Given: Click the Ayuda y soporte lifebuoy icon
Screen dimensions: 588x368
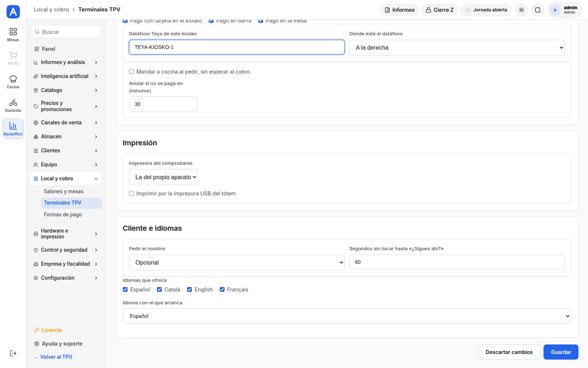Looking at the screenshot, I should tap(37, 344).
